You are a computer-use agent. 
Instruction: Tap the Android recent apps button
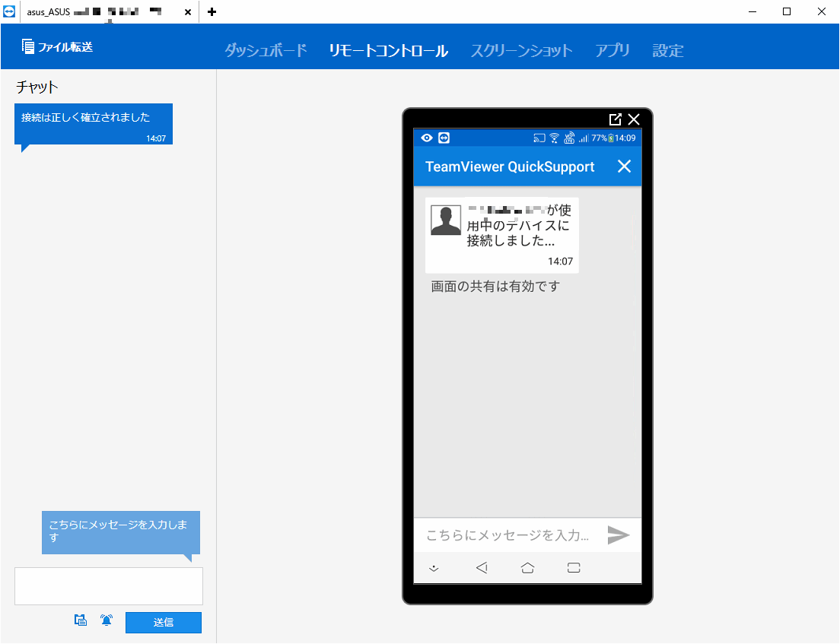pyautogui.click(x=574, y=567)
